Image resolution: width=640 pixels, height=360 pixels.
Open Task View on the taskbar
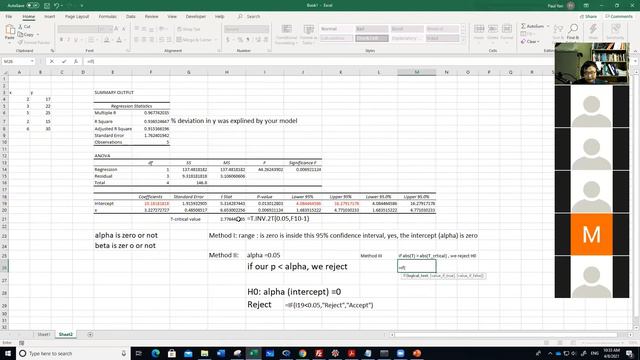pyautogui.click(x=138, y=353)
